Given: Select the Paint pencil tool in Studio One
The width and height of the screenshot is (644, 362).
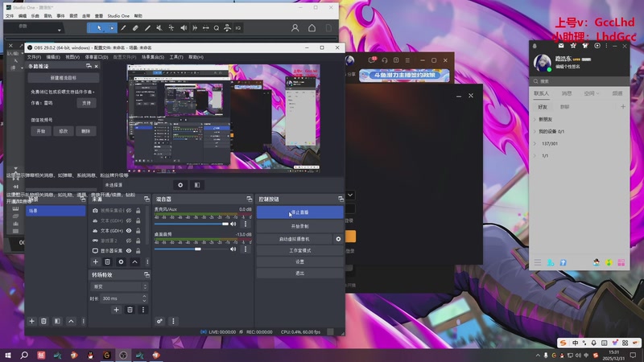Looking at the screenshot, I should click(147, 28).
